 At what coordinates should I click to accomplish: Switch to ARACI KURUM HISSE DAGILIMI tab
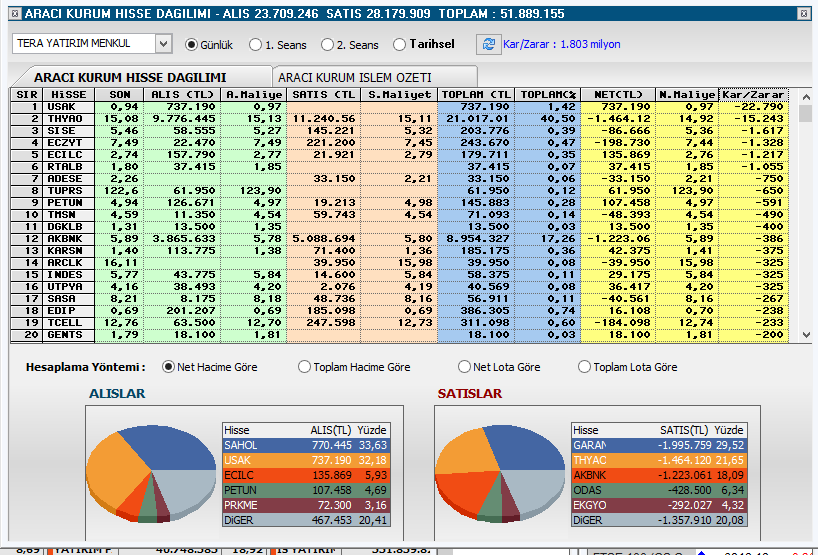pyautogui.click(x=130, y=78)
